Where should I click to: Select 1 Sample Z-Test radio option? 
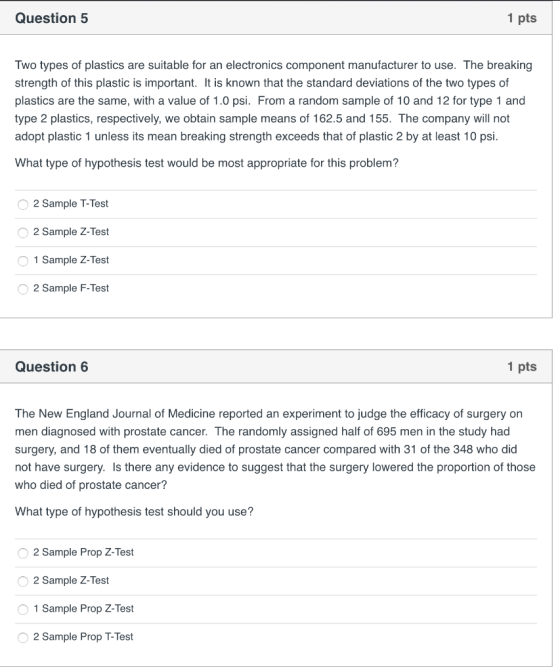point(23,261)
